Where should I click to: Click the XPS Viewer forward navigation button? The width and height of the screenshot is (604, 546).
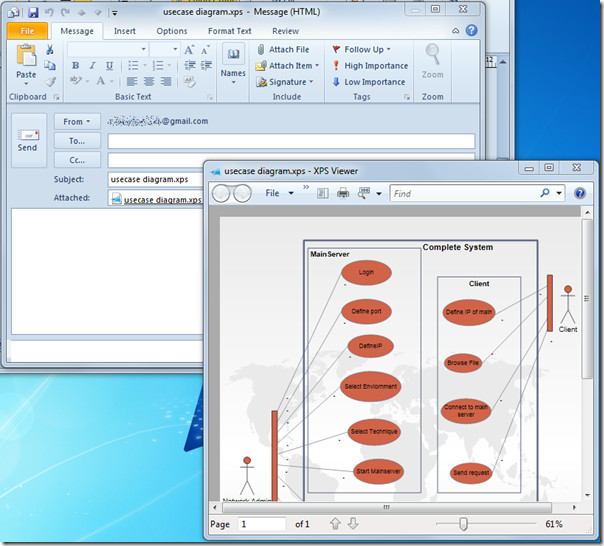pos(242,193)
